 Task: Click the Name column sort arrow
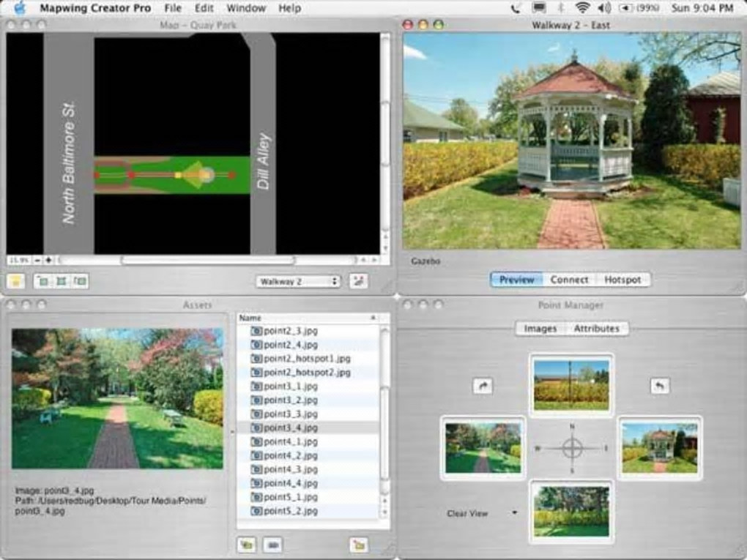(x=373, y=318)
